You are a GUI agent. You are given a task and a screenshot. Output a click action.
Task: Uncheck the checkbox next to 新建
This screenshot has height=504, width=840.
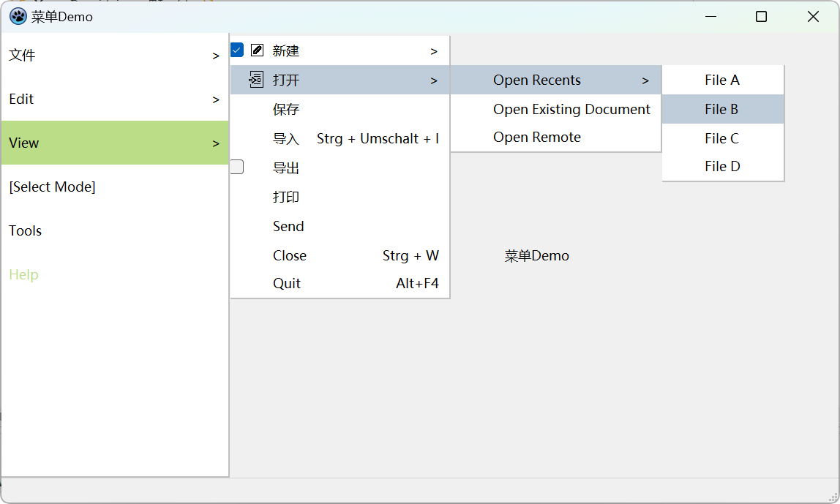(x=237, y=50)
